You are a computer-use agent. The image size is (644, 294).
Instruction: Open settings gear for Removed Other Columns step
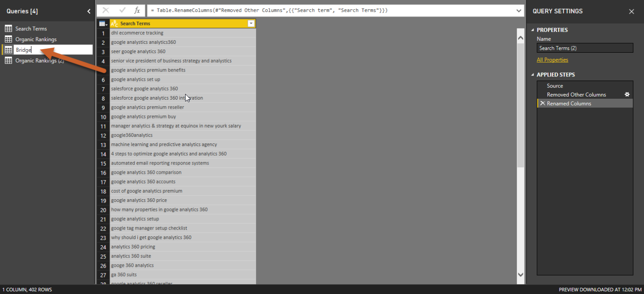coord(627,94)
